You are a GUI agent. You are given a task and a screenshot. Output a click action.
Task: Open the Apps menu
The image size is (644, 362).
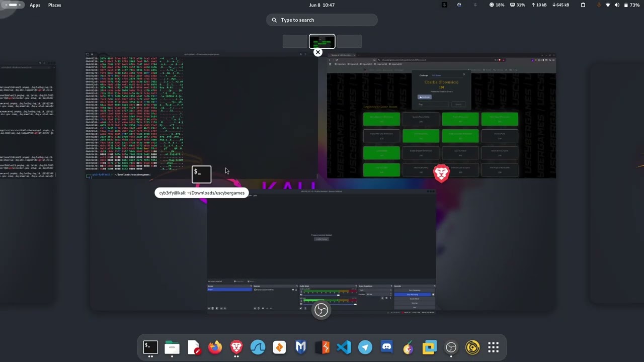point(35,5)
